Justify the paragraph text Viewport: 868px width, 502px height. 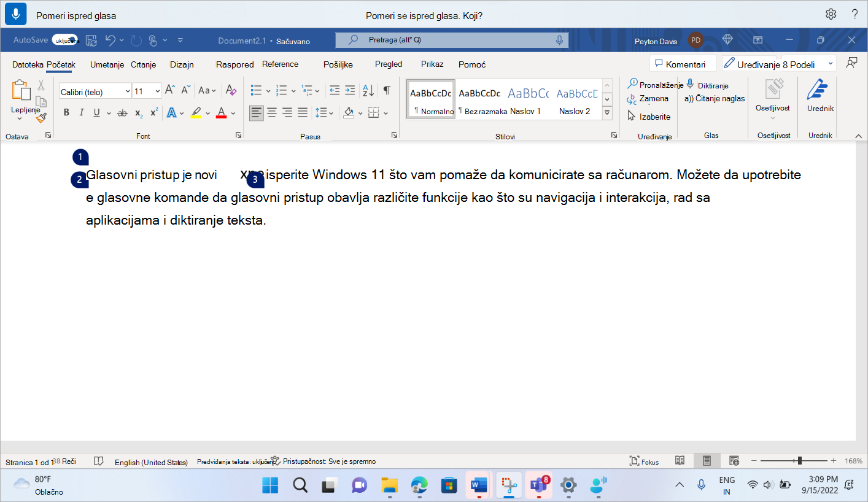point(302,112)
